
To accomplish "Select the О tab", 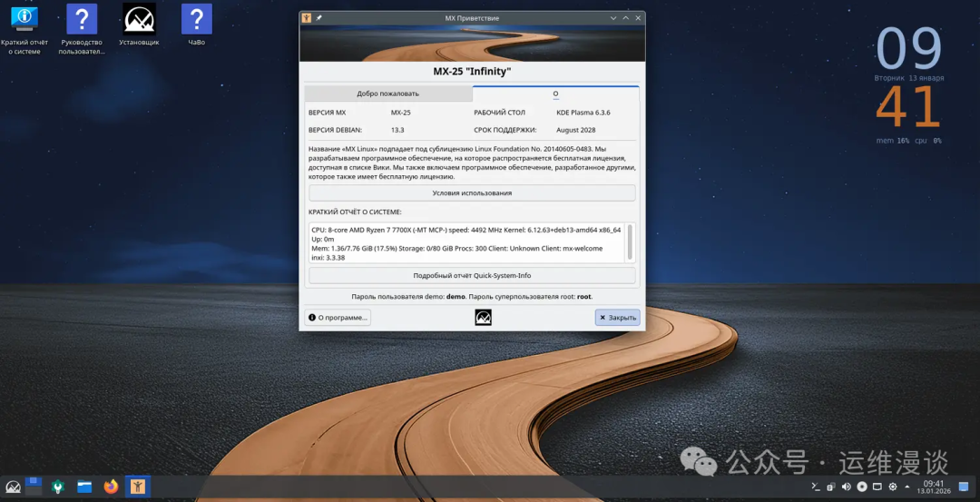I will point(555,94).
